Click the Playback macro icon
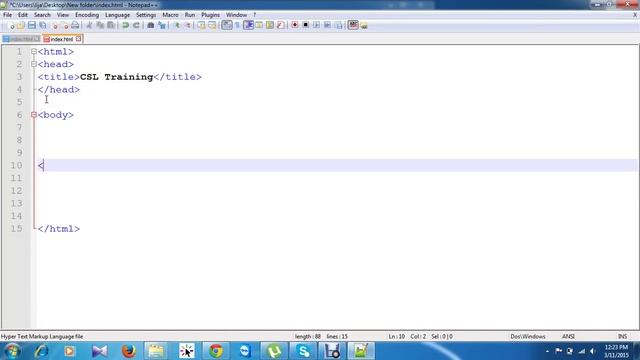640x360 pixels. pos(316,25)
